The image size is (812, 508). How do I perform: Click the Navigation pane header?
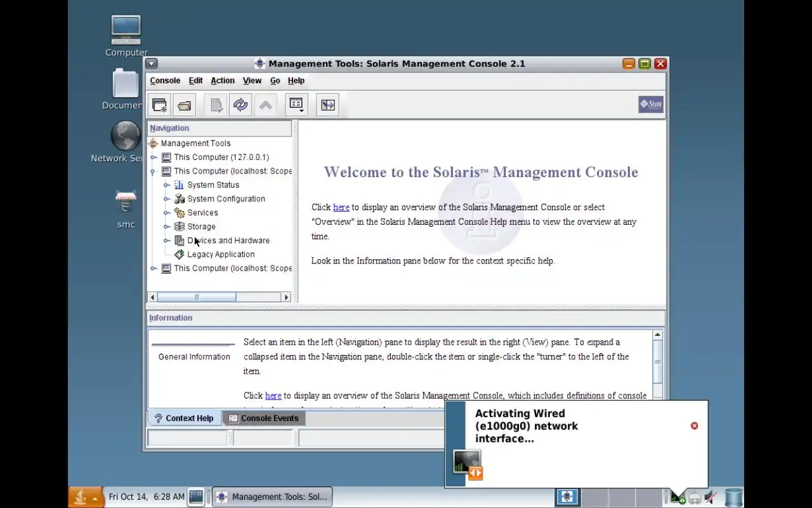click(x=219, y=128)
